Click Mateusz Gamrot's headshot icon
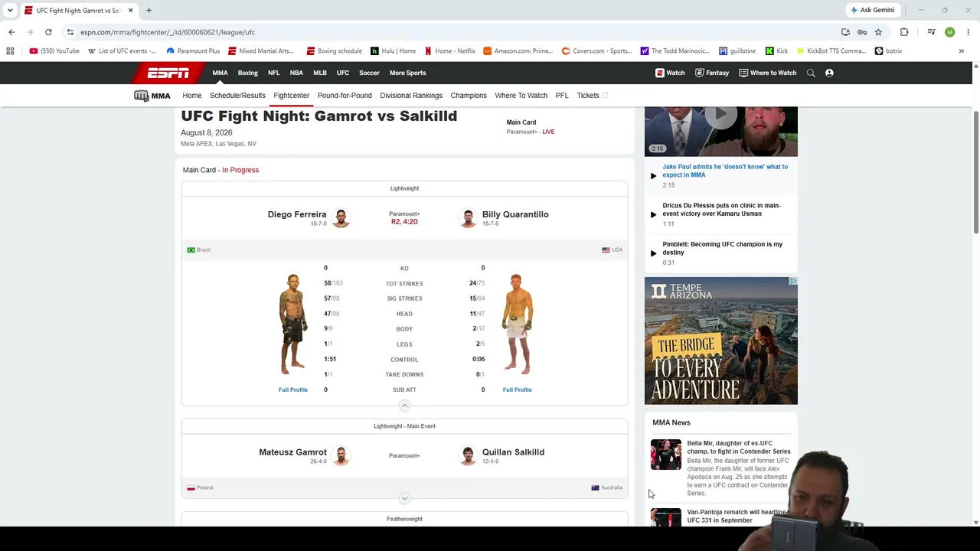The image size is (980, 551). [341, 455]
